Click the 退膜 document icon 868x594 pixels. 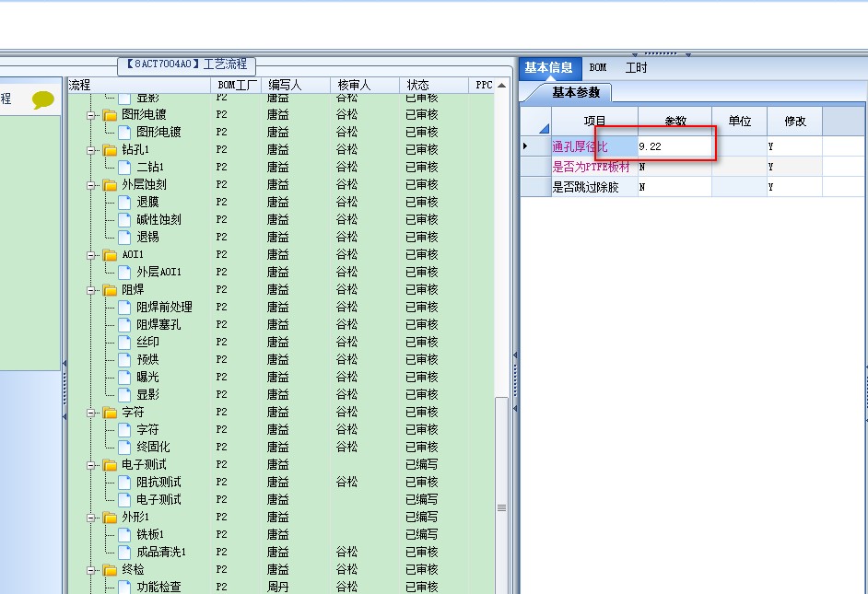(124, 203)
